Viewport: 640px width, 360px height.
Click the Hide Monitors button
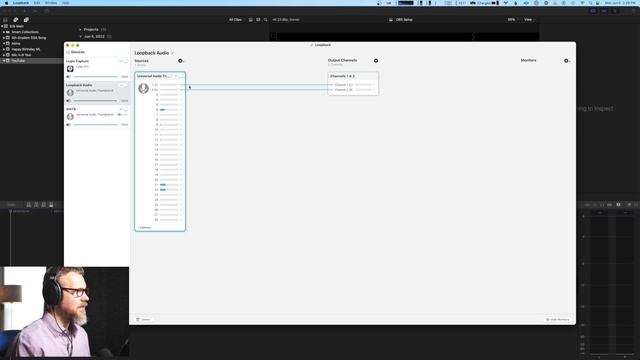[x=558, y=319]
